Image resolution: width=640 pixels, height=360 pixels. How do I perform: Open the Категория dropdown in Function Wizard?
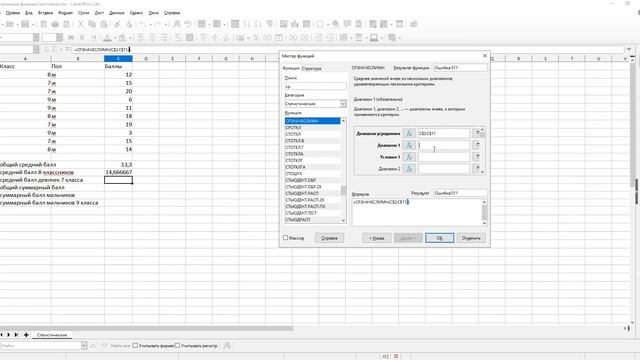(343, 104)
